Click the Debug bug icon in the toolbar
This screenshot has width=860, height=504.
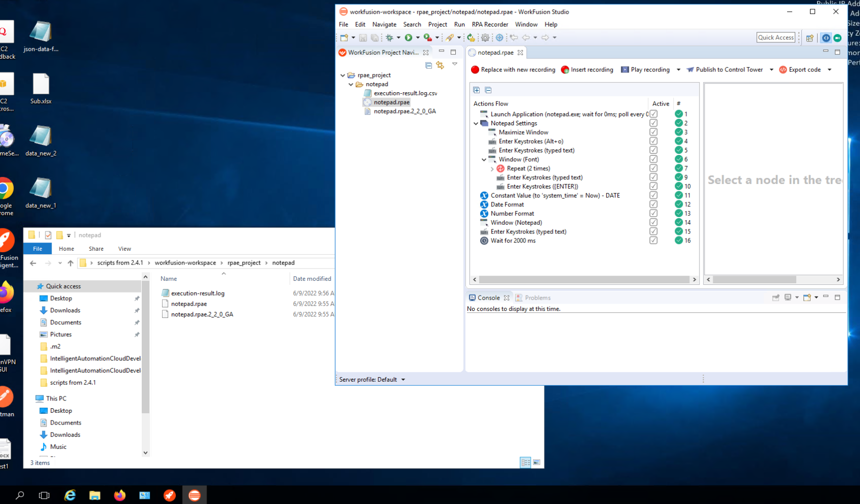(389, 38)
